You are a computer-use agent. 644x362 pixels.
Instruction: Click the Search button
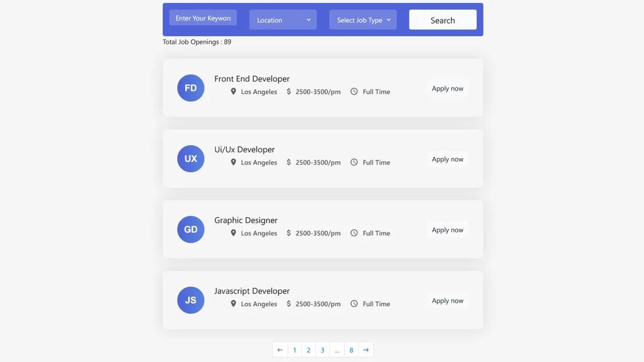[442, 20]
